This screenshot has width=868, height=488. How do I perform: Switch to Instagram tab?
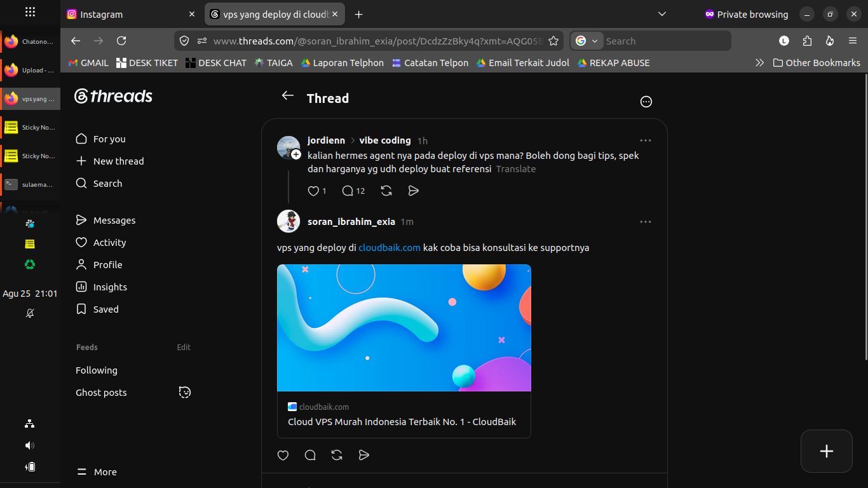(132, 14)
